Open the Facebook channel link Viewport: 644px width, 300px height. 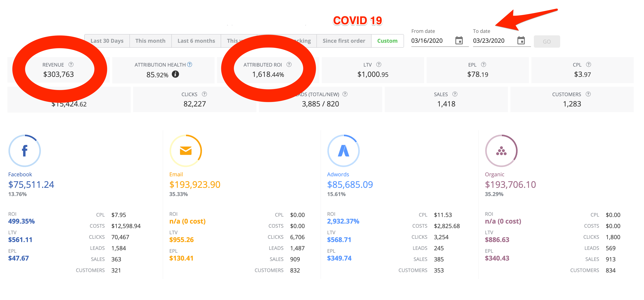20,174
